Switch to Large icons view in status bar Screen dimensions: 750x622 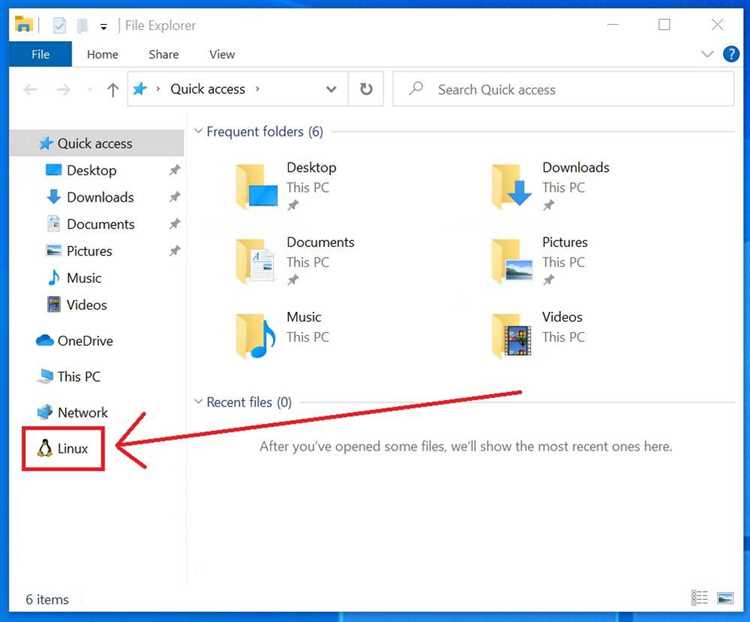725,598
